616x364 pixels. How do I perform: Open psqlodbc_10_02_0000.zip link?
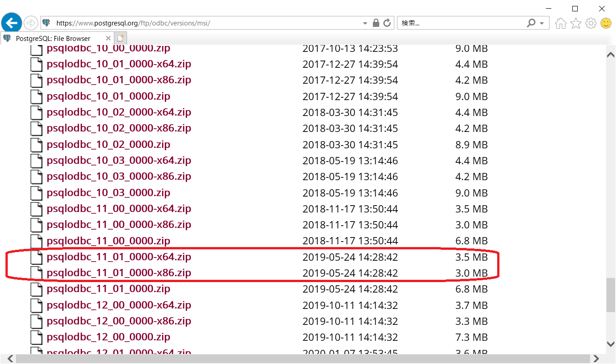(108, 144)
